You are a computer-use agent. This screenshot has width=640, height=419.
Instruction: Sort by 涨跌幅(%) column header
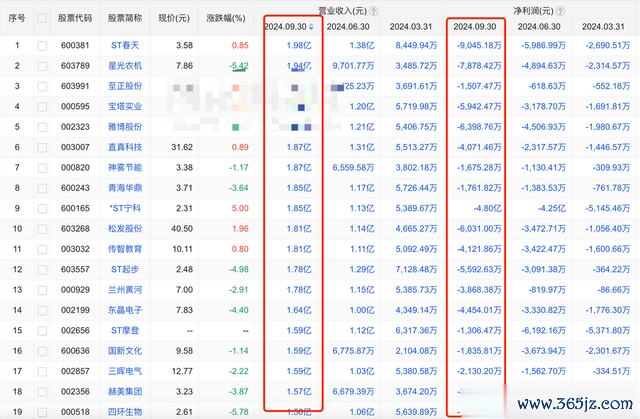pyautogui.click(x=226, y=18)
